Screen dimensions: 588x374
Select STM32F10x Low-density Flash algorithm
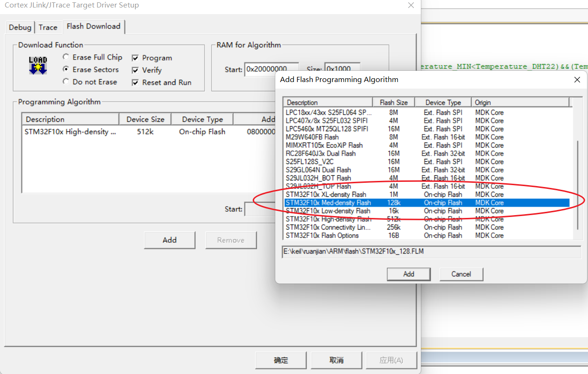pyautogui.click(x=328, y=210)
